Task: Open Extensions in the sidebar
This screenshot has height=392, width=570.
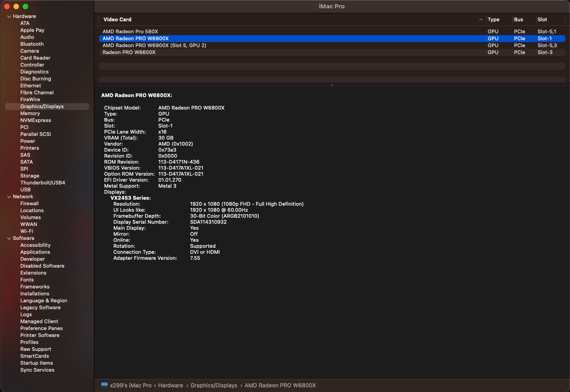Action: 33,273
